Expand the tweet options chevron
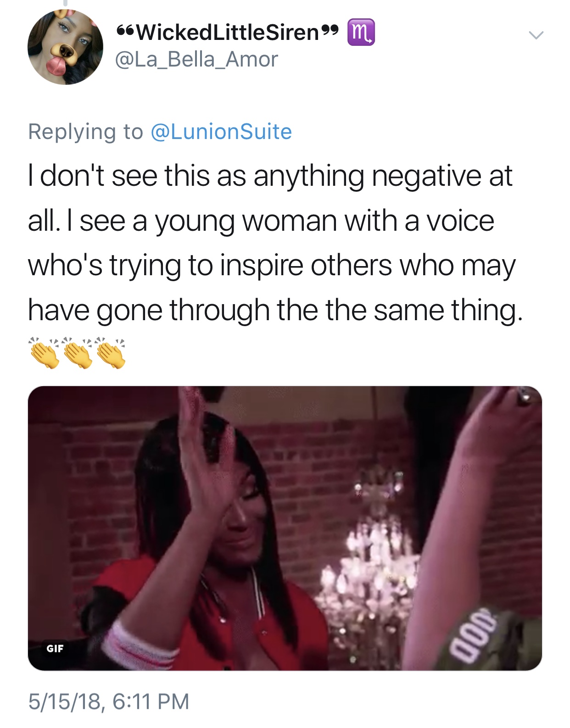 click(536, 35)
